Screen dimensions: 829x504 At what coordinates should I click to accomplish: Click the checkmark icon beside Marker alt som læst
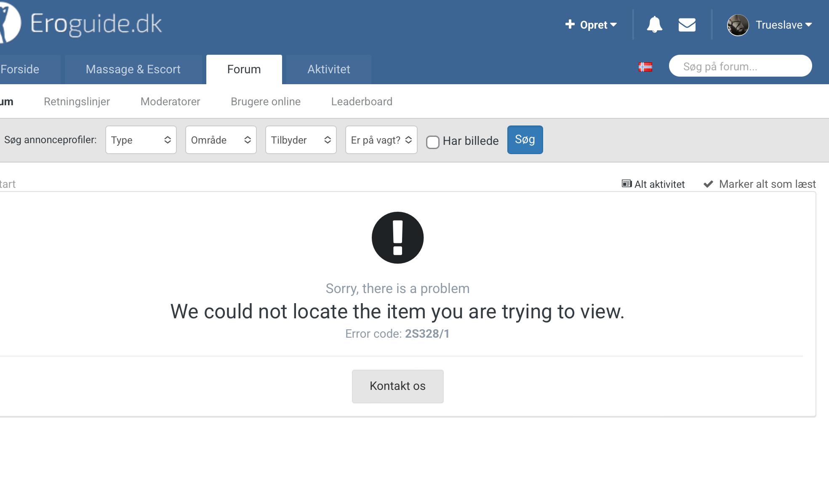pyautogui.click(x=709, y=184)
